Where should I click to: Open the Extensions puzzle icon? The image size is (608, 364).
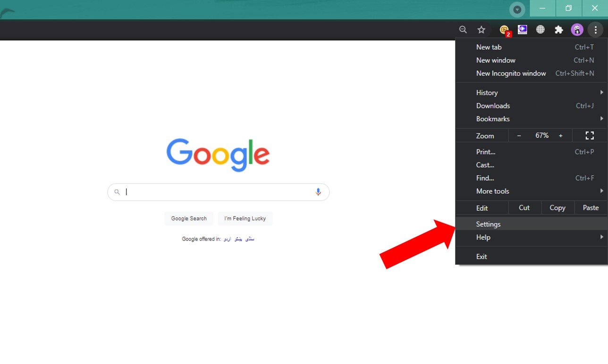pyautogui.click(x=559, y=30)
